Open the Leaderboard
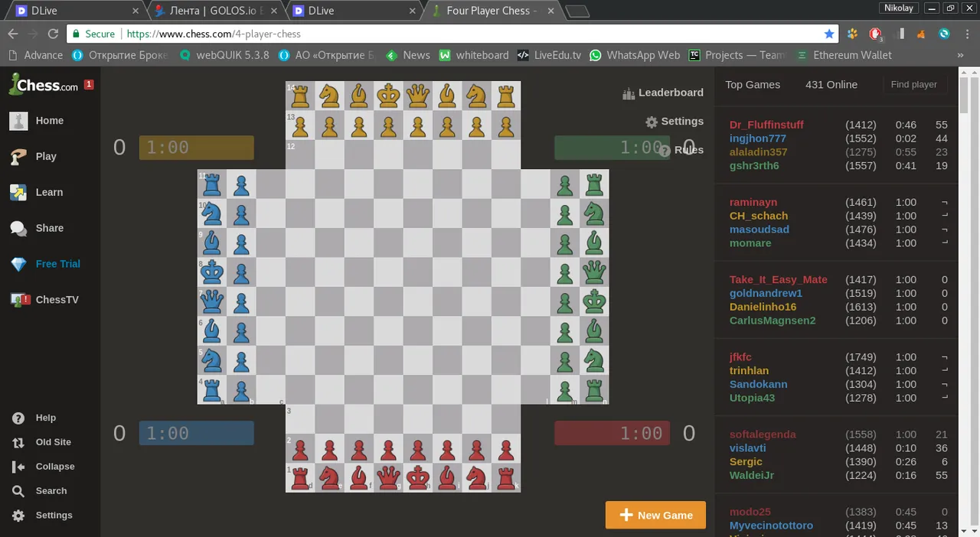The image size is (980, 537). pos(663,93)
